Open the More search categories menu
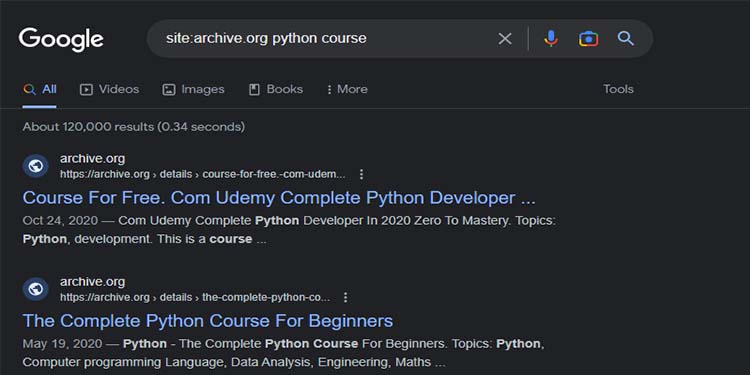The image size is (750, 375). tap(347, 89)
